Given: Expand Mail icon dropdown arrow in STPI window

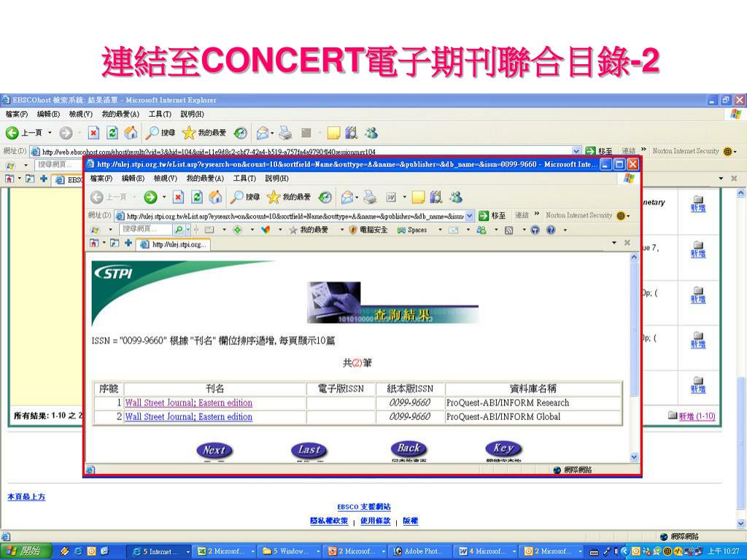Looking at the screenshot, I should (357, 197).
